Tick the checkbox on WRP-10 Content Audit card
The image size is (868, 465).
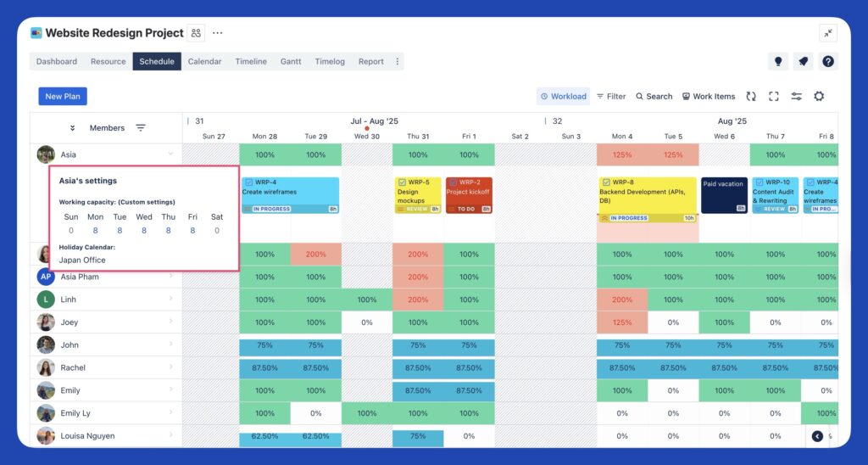pyautogui.click(x=759, y=182)
